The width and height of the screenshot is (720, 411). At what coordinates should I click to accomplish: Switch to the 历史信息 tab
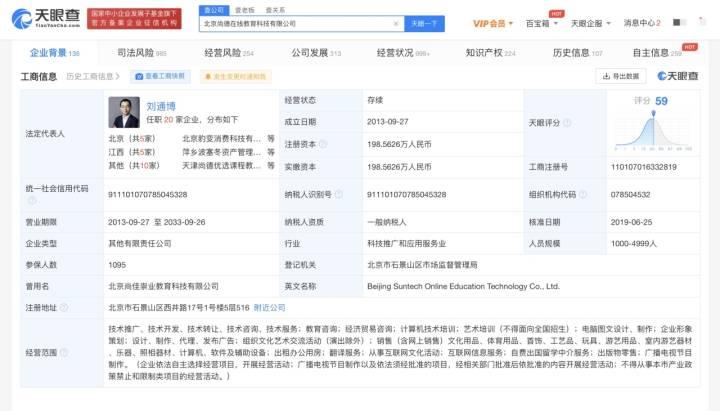(x=577, y=53)
